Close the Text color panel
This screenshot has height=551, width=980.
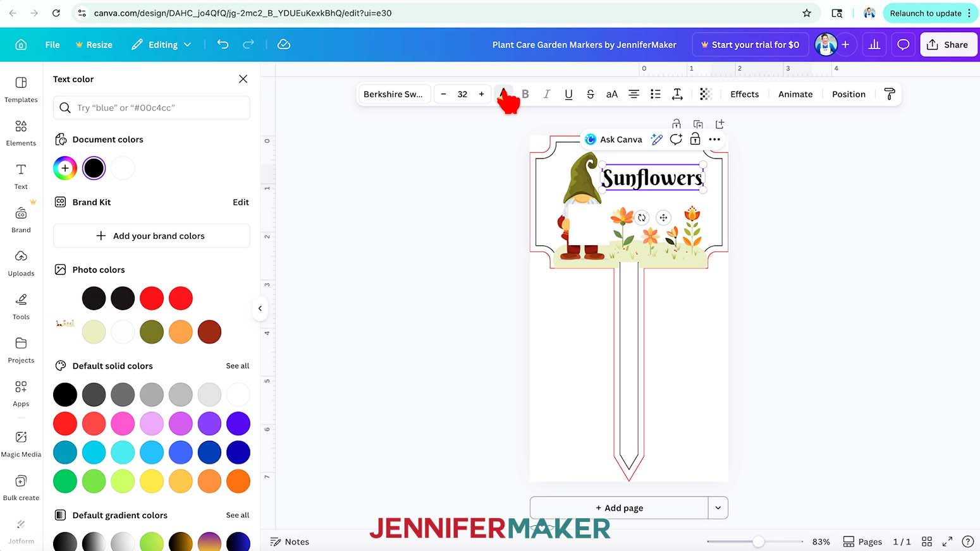tap(243, 79)
